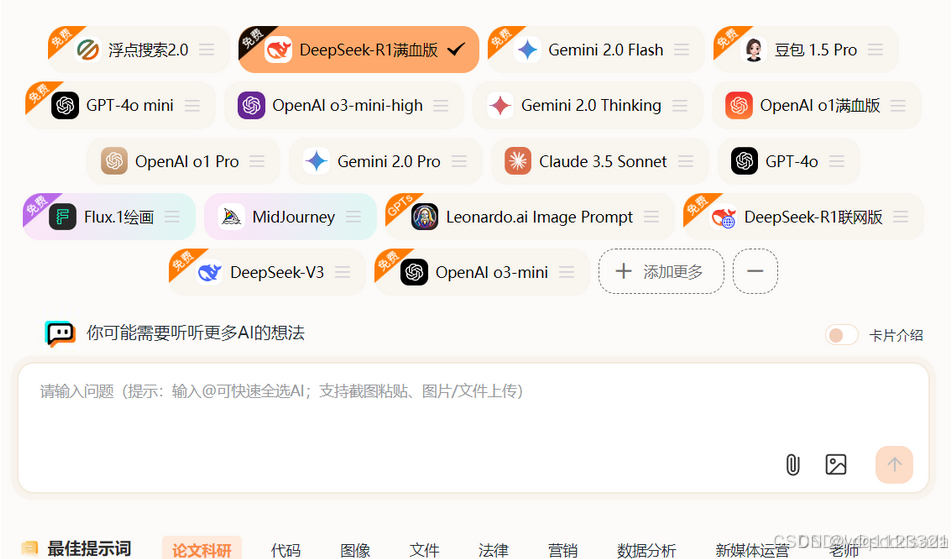Open the Leonardo.ai Image Prompt menu handle
Screen dimensions: 952x559
[x=651, y=217]
